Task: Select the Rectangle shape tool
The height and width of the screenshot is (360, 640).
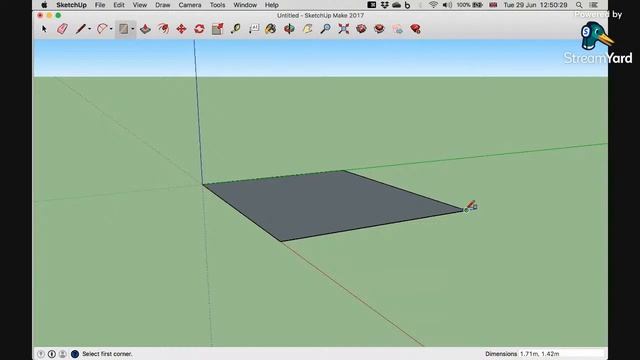Action: point(123,29)
